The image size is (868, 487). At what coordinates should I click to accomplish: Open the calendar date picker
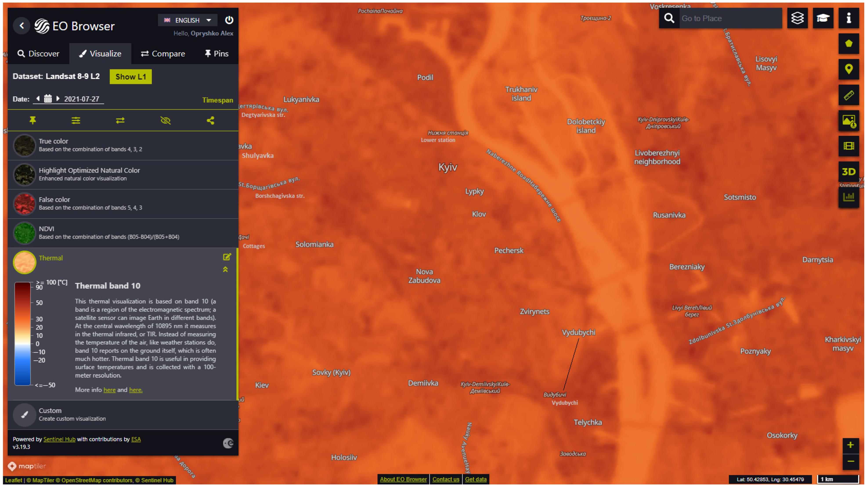pyautogui.click(x=48, y=99)
